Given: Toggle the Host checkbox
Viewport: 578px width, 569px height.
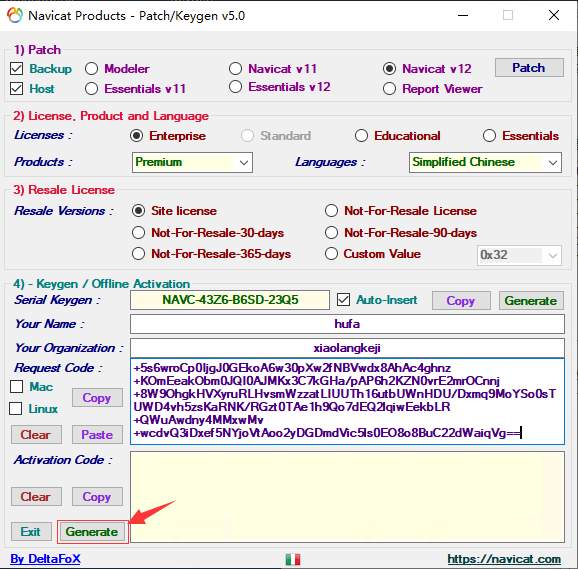Looking at the screenshot, I should point(17,88).
